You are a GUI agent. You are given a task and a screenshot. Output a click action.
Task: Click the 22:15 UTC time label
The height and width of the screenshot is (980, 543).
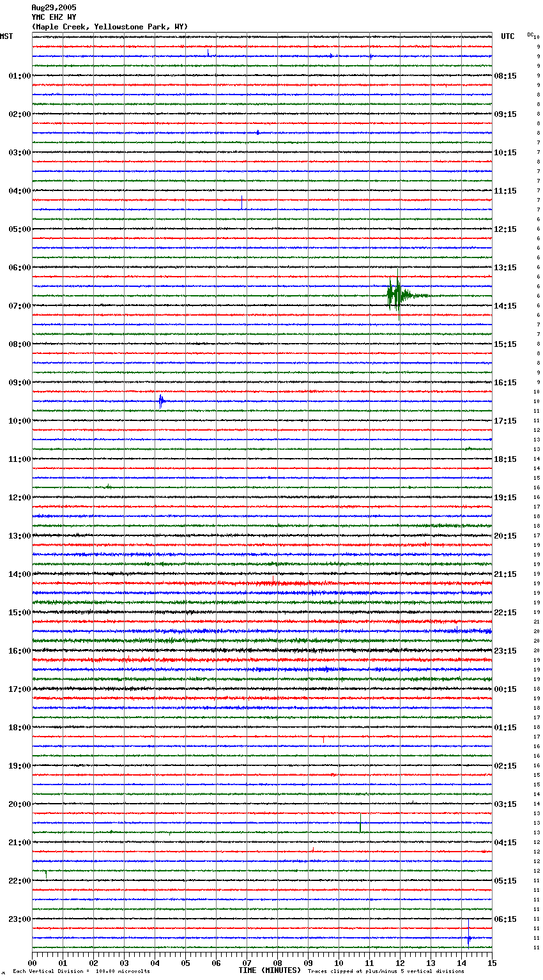click(x=505, y=613)
